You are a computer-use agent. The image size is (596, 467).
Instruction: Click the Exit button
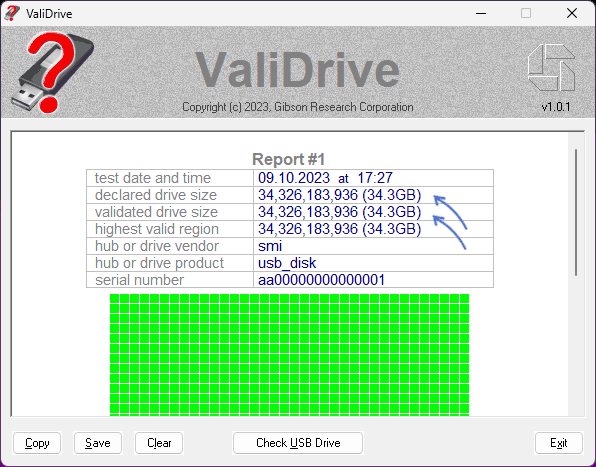click(x=559, y=443)
